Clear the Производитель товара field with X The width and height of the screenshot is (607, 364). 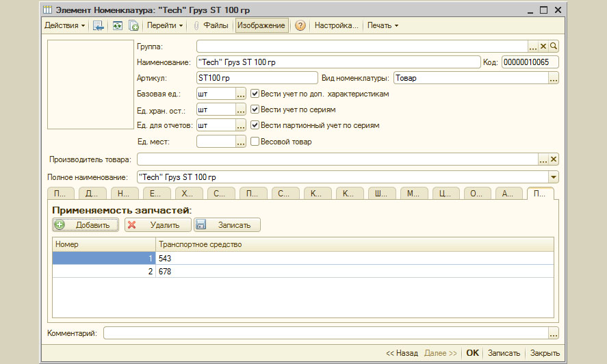click(x=554, y=159)
